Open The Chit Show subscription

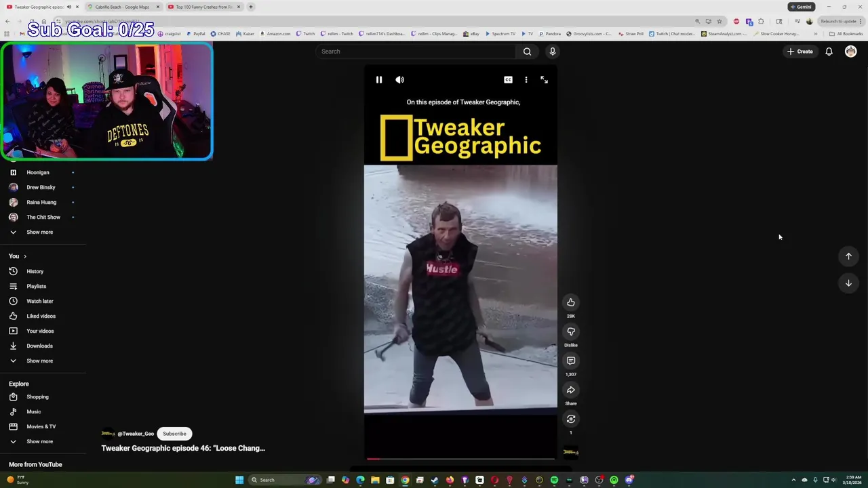click(42, 217)
